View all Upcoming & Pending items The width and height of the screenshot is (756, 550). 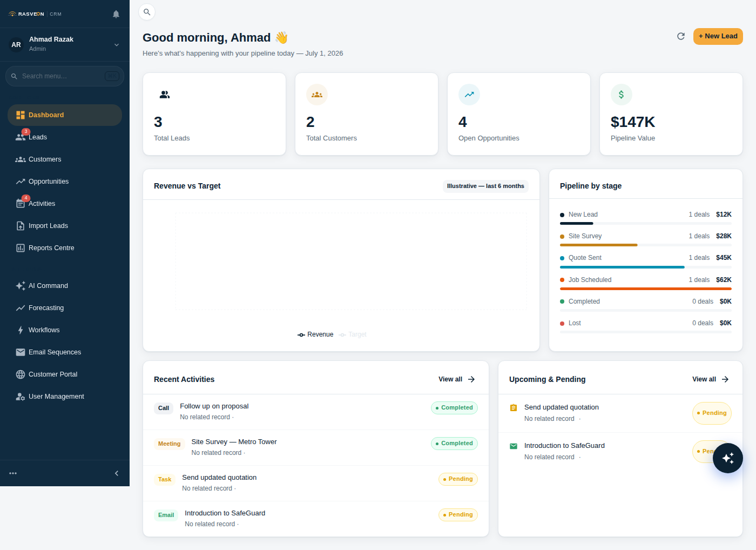tap(711, 379)
